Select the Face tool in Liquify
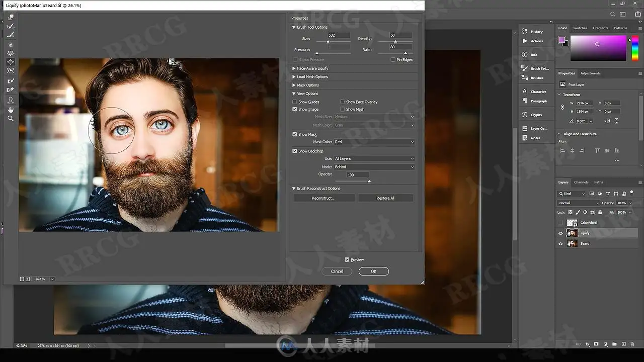Screen dimensions: 644x362 pyautogui.click(x=11, y=100)
